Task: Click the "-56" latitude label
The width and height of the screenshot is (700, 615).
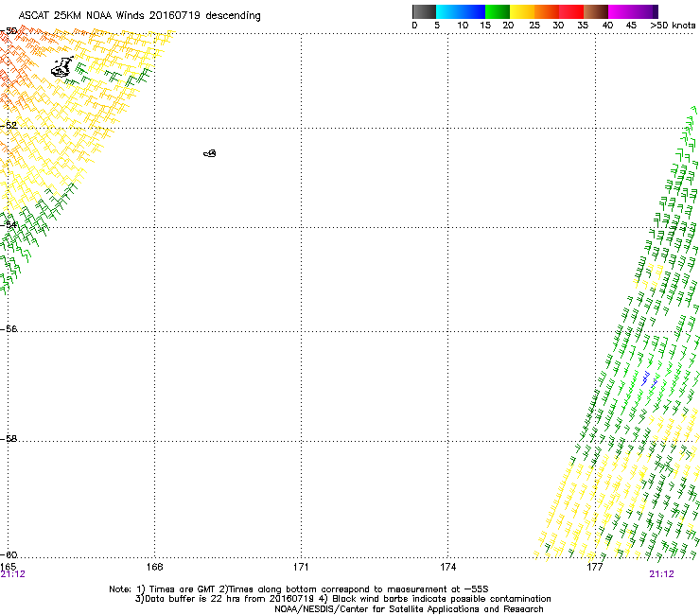Action: [x=9, y=328]
